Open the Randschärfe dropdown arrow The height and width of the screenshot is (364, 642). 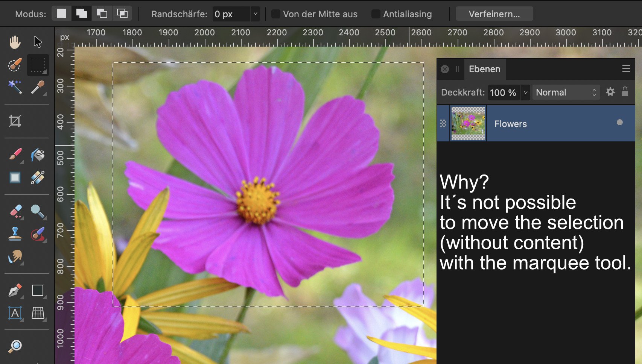[255, 14]
